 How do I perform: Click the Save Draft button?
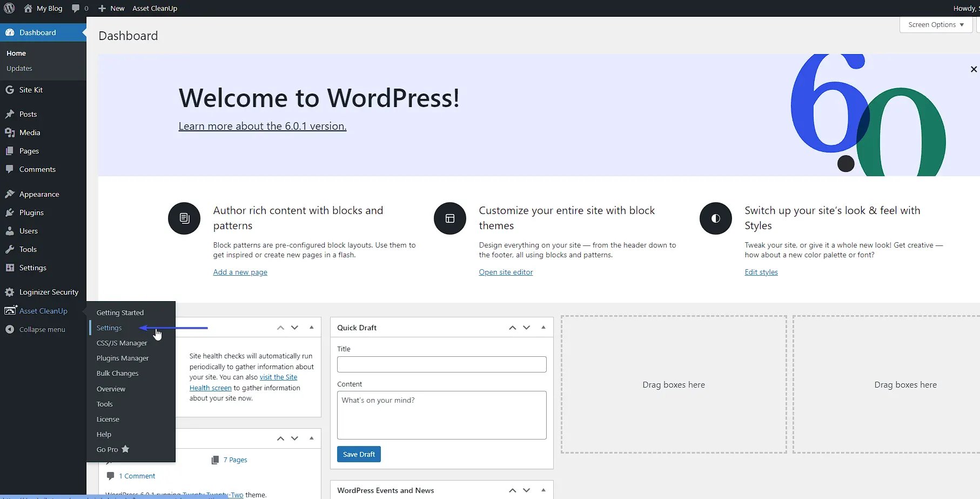(359, 454)
